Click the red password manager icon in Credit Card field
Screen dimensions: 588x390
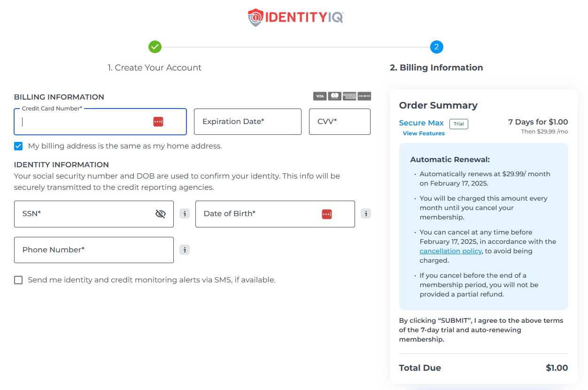click(x=158, y=122)
